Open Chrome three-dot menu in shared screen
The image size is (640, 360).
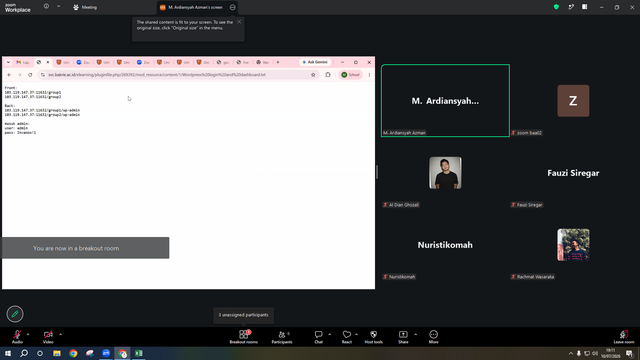tap(369, 75)
